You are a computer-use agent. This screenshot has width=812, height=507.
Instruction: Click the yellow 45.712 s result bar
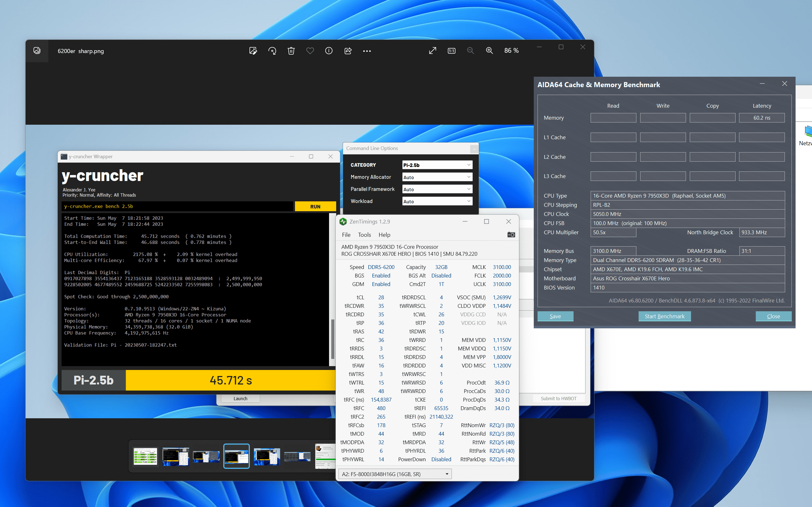(231, 380)
